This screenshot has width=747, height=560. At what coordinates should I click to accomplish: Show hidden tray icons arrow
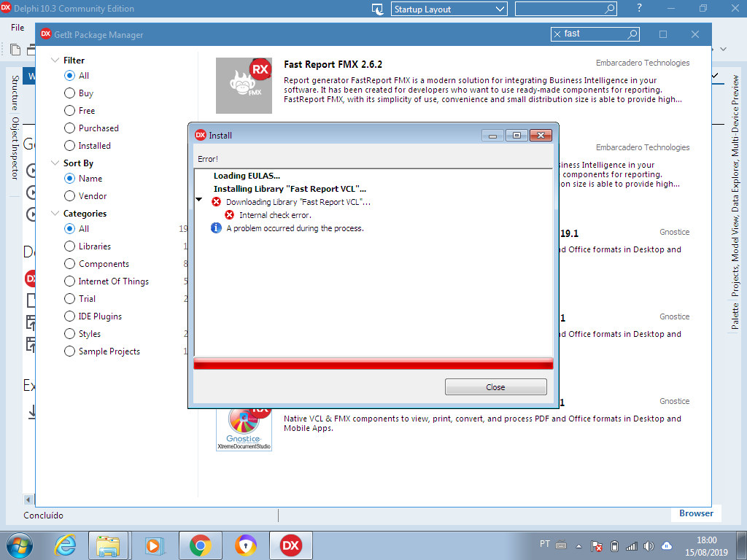coord(578,546)
